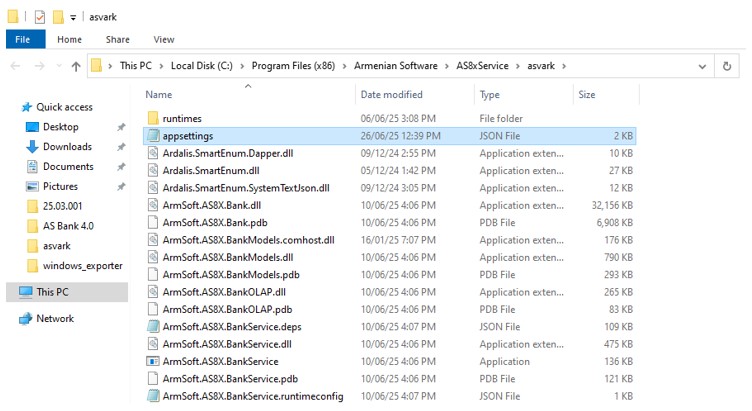Click the runtimes folder icon
752x411 pixels.
153,118
